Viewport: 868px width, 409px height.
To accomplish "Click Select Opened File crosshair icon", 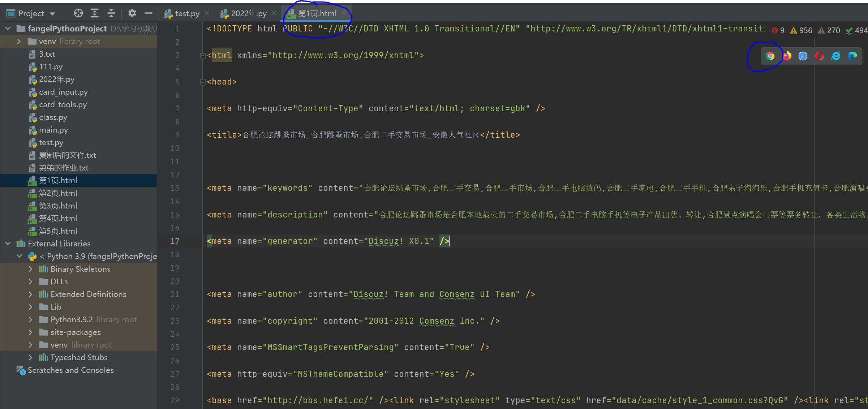I will pos(78,13).
